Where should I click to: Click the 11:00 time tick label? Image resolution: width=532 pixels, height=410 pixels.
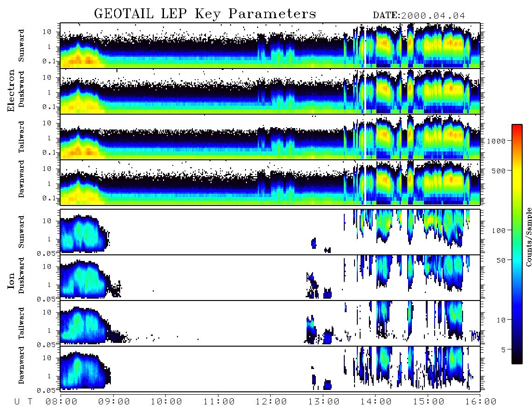(x=219, y=402)
